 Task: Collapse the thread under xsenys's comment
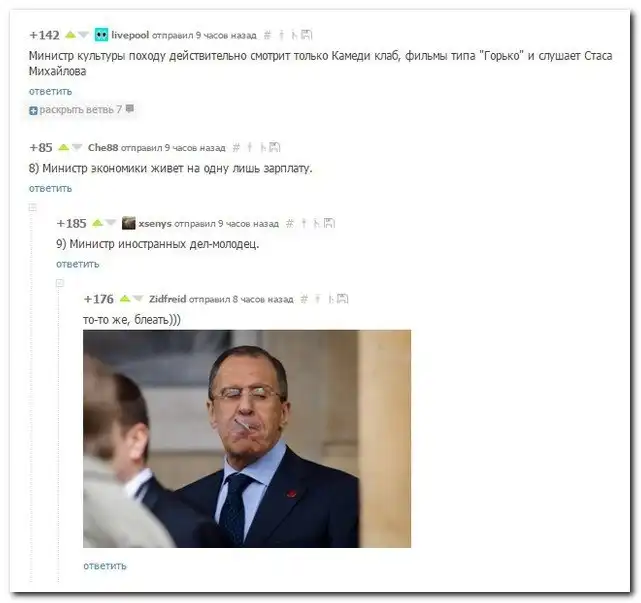[x=60, y=282]
